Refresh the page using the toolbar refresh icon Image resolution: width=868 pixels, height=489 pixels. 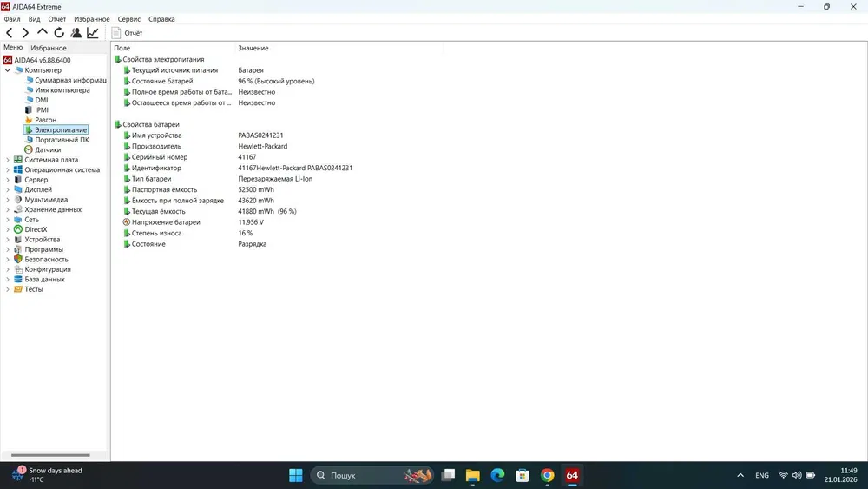(x=59, y=33)
